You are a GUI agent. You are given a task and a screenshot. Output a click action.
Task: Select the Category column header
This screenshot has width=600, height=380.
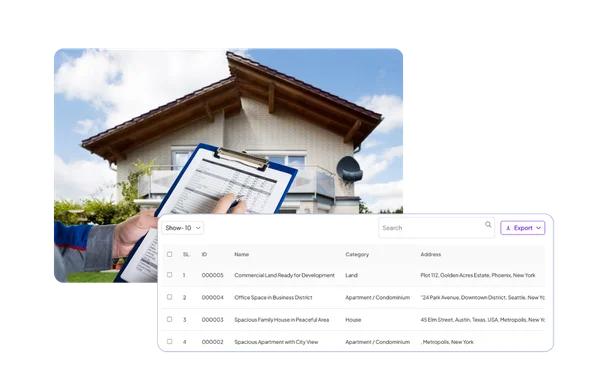357,254
